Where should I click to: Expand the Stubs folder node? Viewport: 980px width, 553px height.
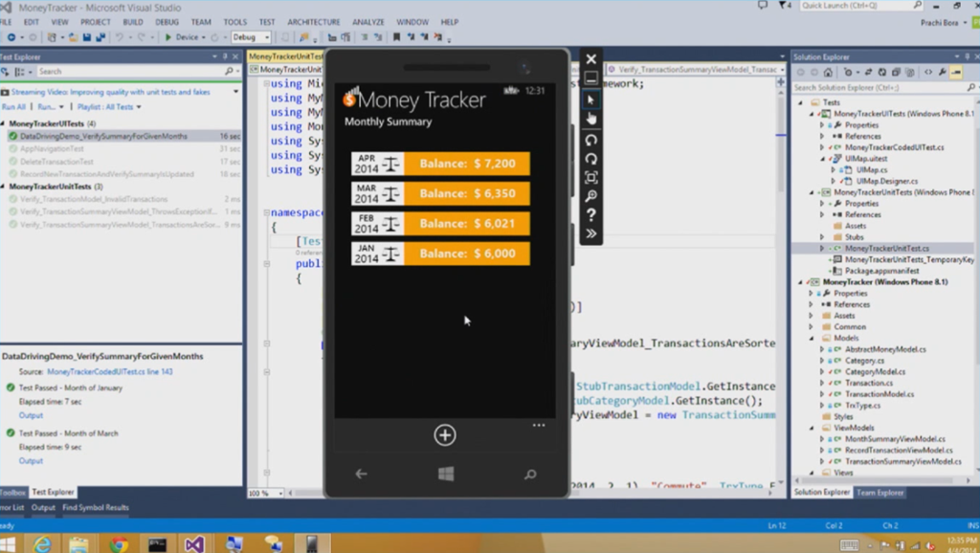(x=822, y=237)
